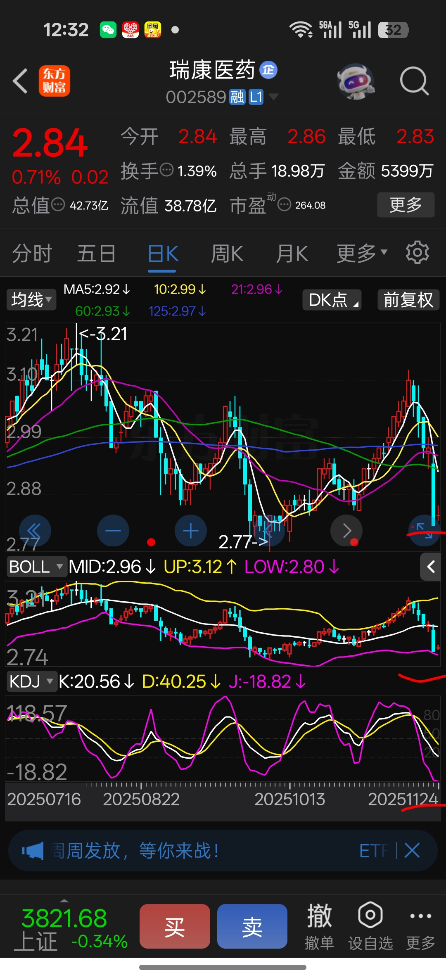Open the ETF link in banner
The width and height of the screenshot is (446, 980).
coord(374,851)
